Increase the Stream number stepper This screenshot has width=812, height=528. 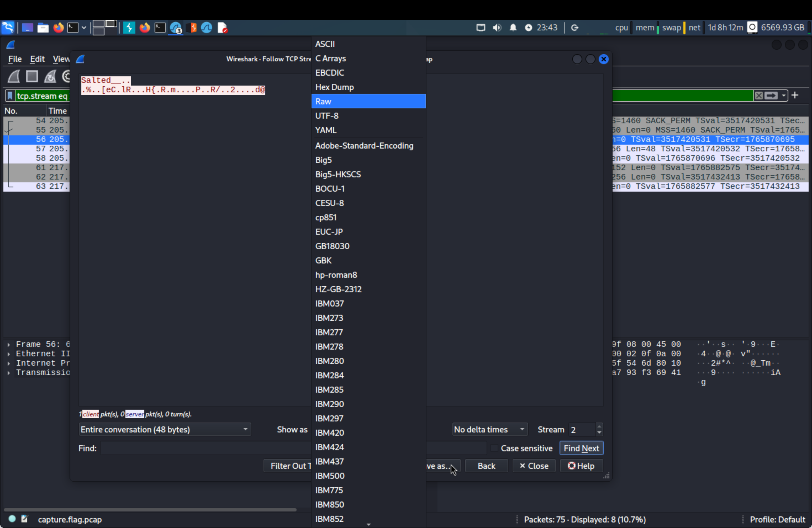pyautogui.click(x=599, y=426)
